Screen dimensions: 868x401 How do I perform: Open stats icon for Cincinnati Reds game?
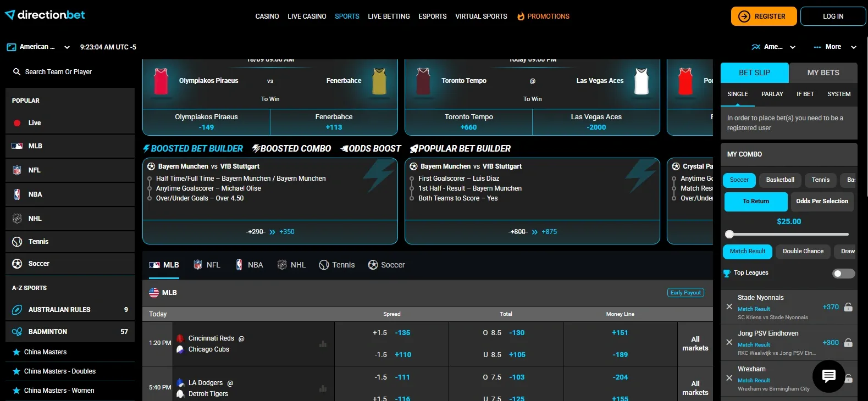pos(323,344)
